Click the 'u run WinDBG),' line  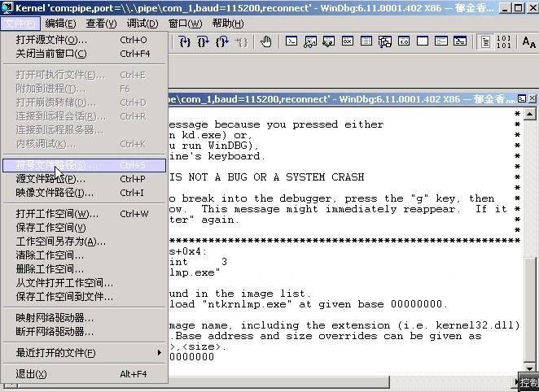[213, 146]
